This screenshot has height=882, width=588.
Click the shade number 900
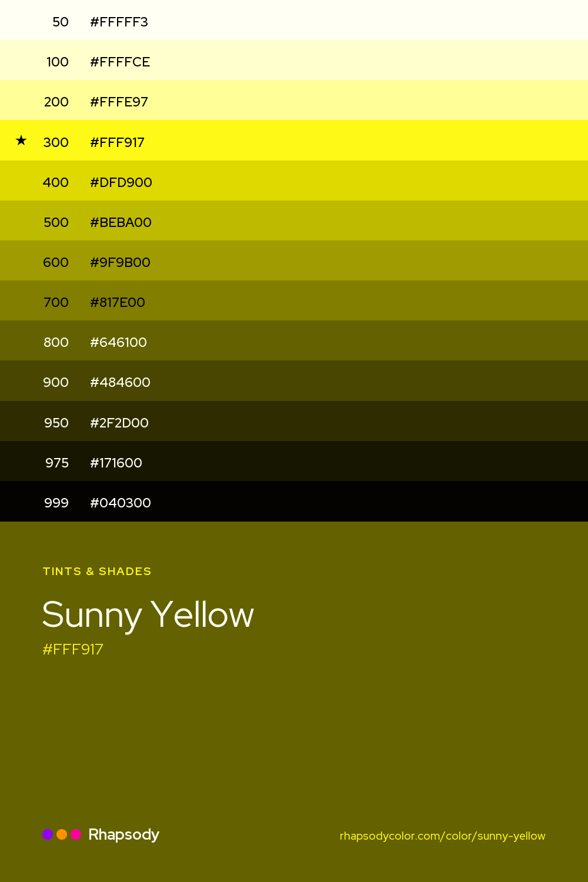point(56,382)
